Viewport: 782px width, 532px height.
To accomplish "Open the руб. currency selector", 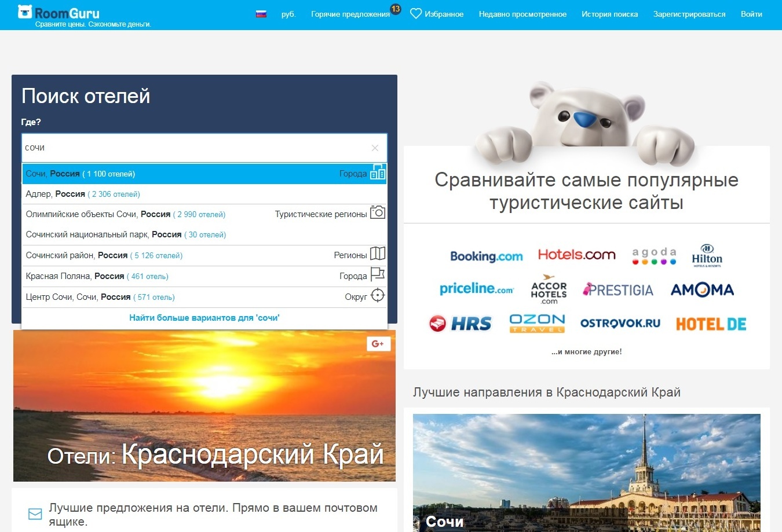I will coord(288,14).
